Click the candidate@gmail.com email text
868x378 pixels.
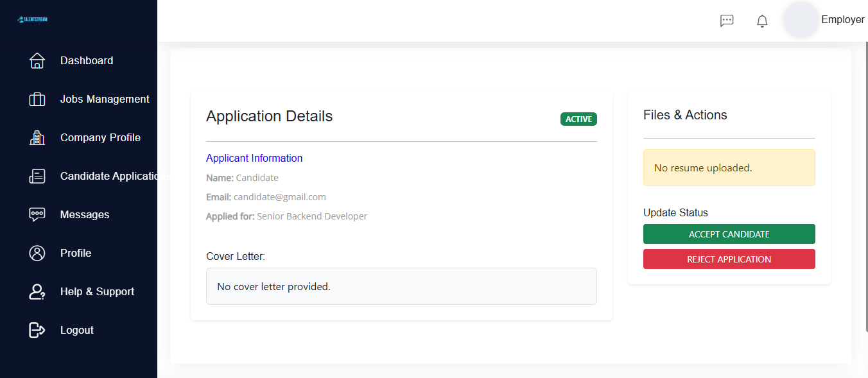279,196
